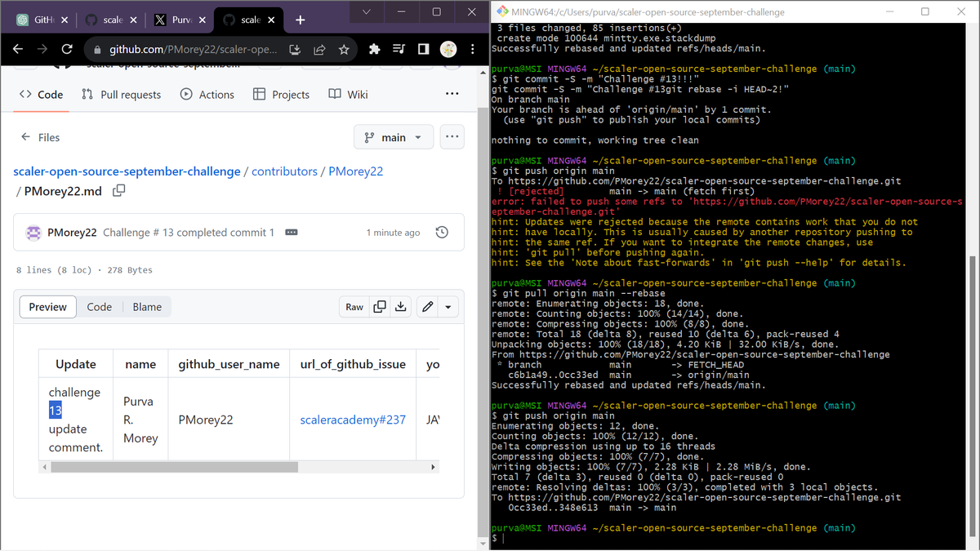Open the contributors breadcrumb link
This screenshot has height=551, width=980.
284,171
